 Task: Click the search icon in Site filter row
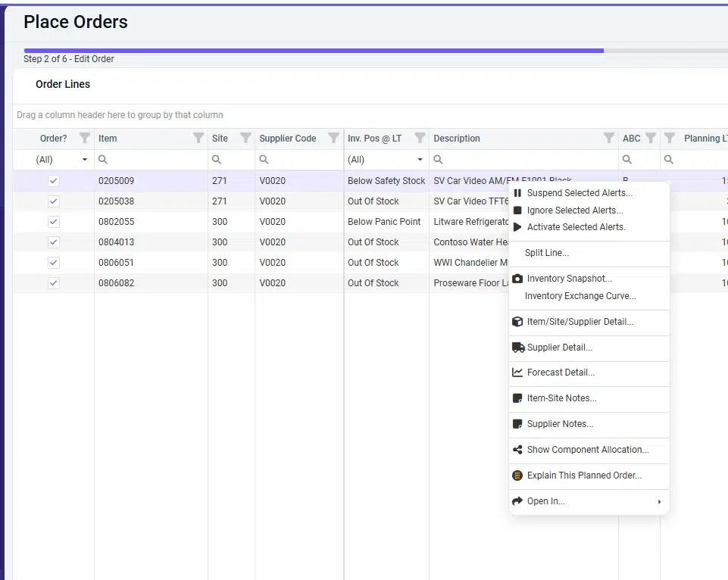[217, 160]
